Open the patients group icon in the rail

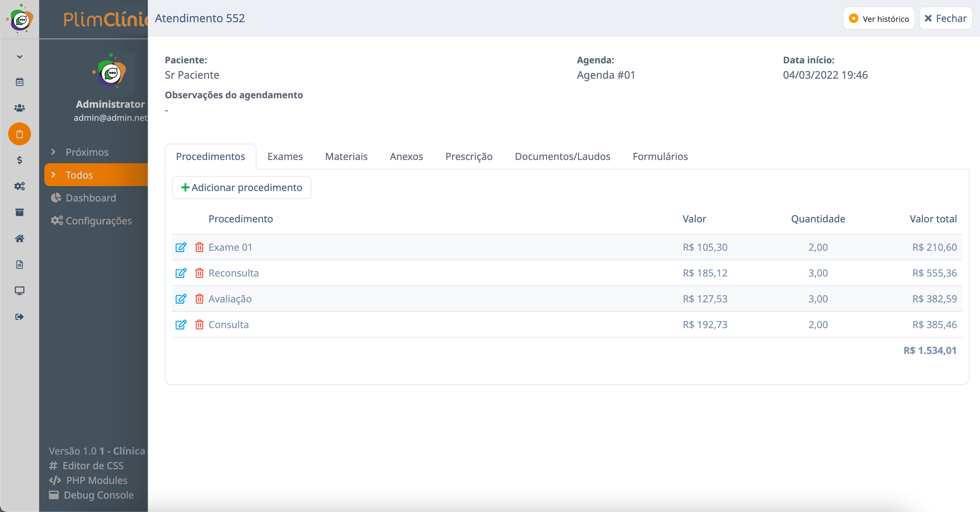[x=19, y=108]
